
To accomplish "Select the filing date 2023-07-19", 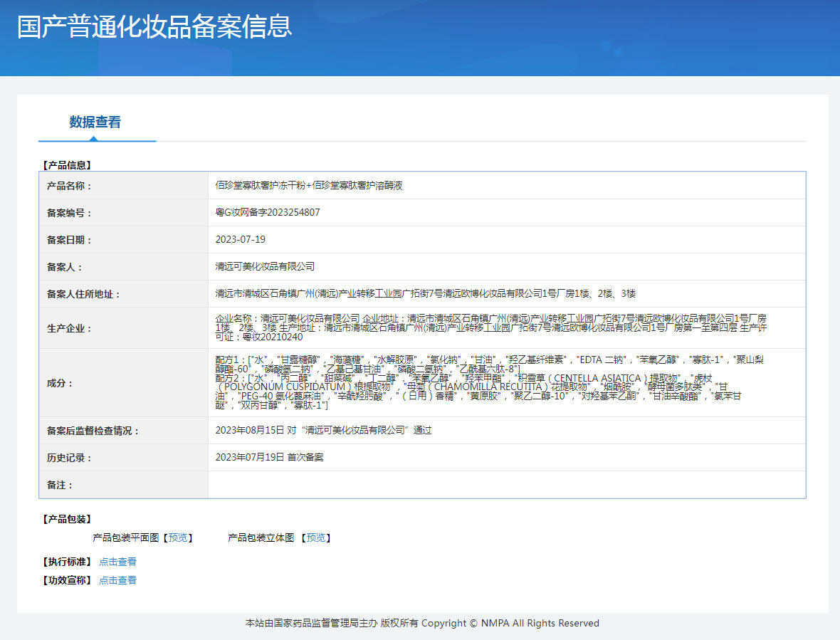I will tap(241, 239).
